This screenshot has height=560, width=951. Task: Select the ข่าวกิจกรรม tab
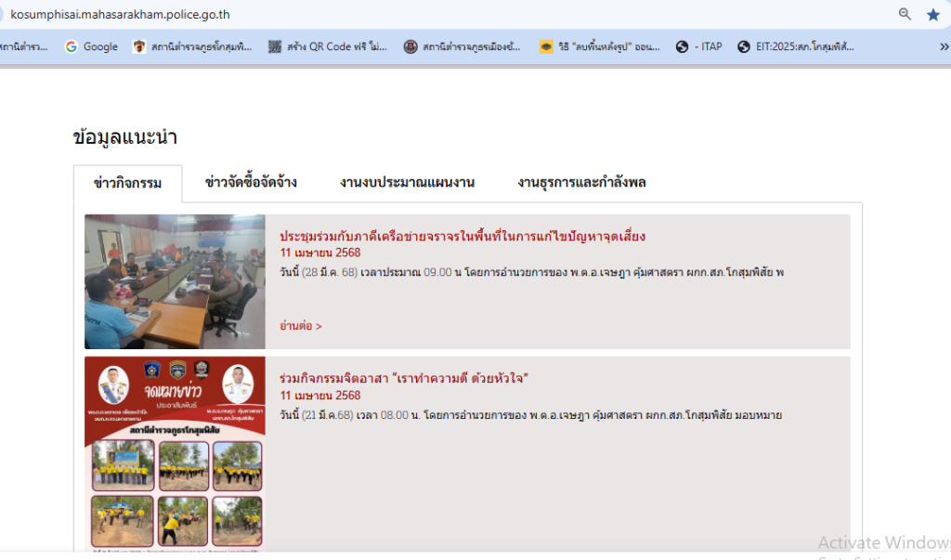click(x=127, y=183)
